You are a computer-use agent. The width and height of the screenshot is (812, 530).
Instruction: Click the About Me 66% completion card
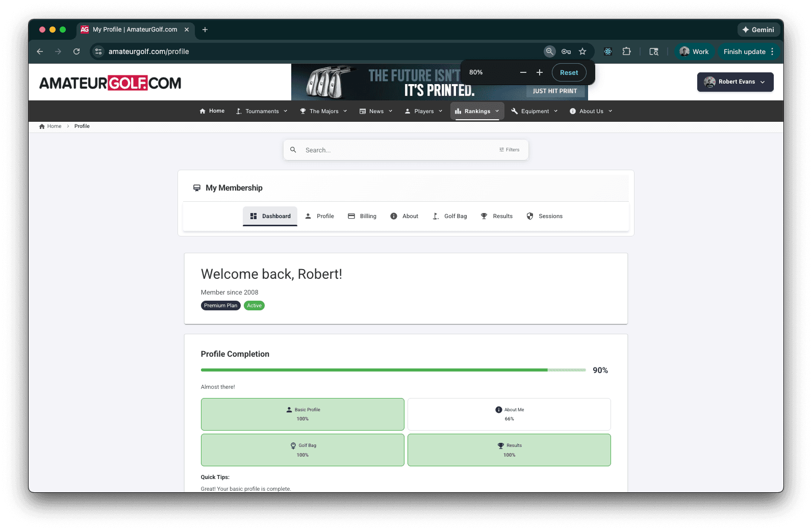click(509, 414)
